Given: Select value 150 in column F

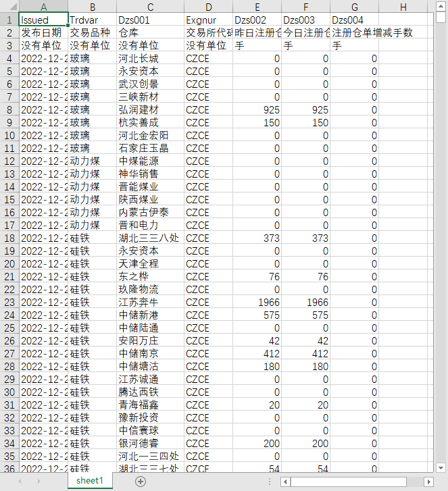Looking at the screenshot, I should 306,122.
